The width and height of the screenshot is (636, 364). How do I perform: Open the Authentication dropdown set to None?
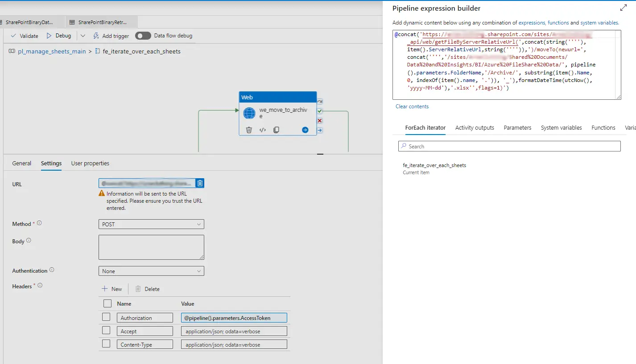click(151, 271)
